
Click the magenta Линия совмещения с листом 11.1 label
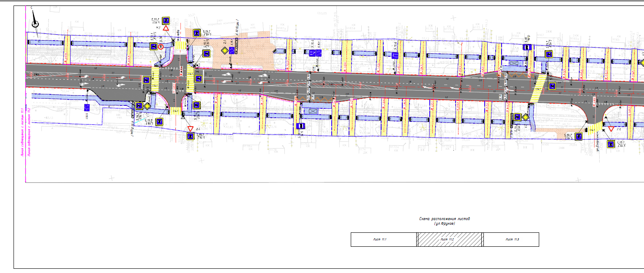(x=23, y=133)
